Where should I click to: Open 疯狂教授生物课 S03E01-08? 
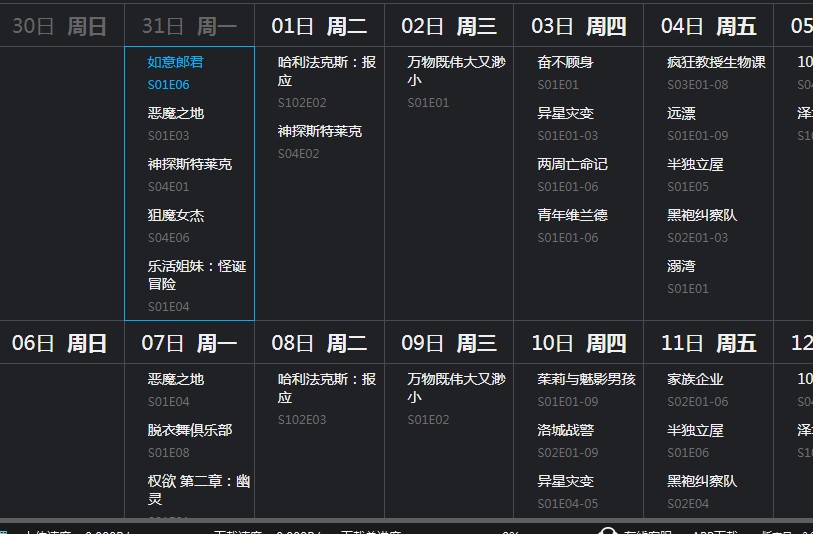pos(716,62)
